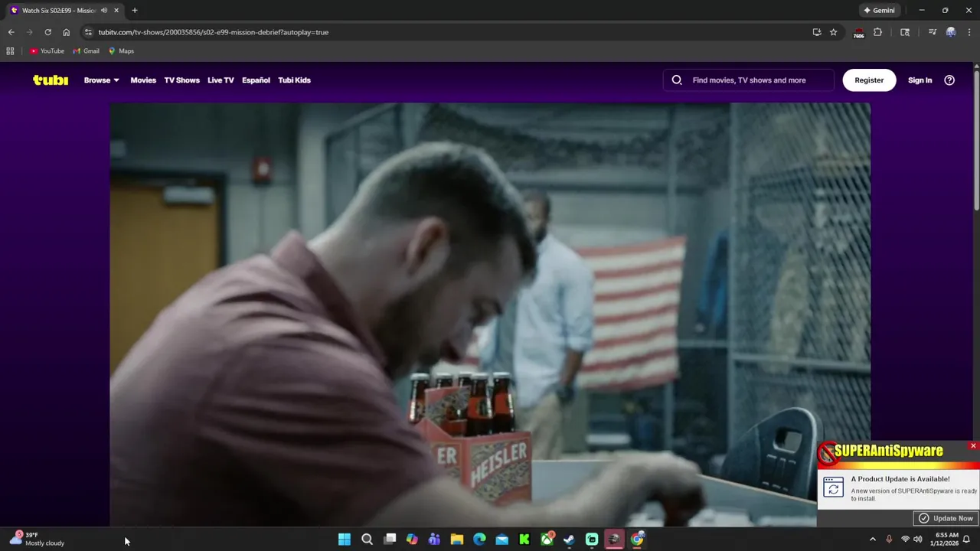The width and height of the screenshot is (980, 551).
Task: Open the notifications bell icon
Action: (966, 540)
